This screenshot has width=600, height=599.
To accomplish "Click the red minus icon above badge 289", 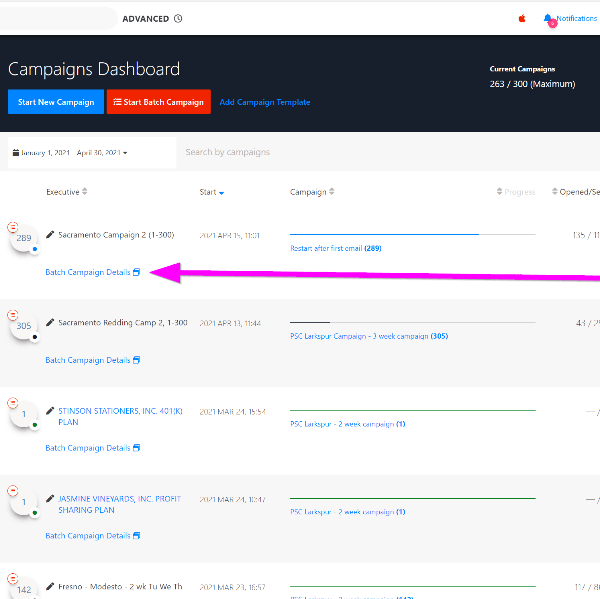I will point(13,227).
